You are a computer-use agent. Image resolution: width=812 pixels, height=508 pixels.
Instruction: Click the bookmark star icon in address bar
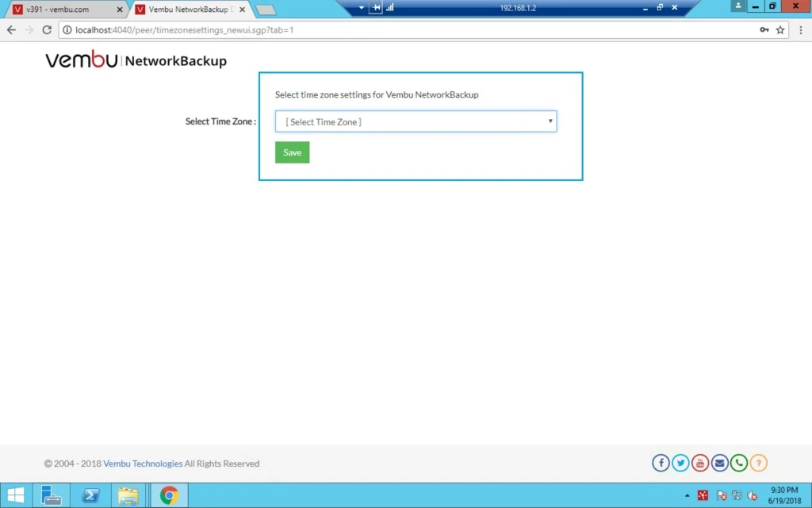click(780, 30)
